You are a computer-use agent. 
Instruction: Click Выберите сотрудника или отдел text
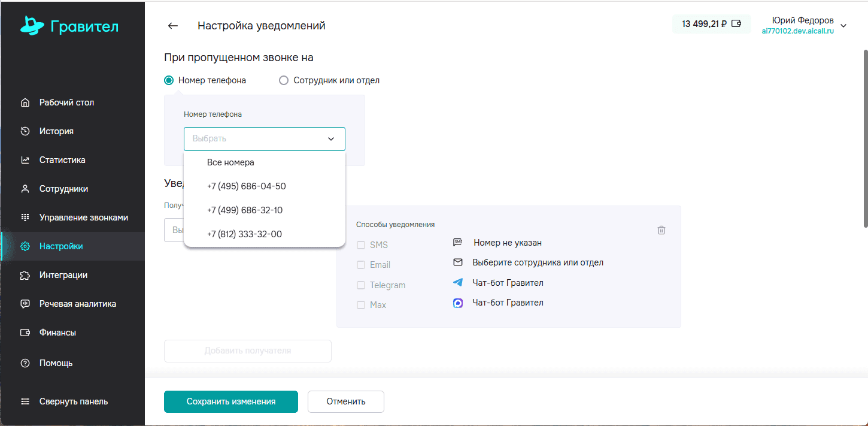pos(538,262)
